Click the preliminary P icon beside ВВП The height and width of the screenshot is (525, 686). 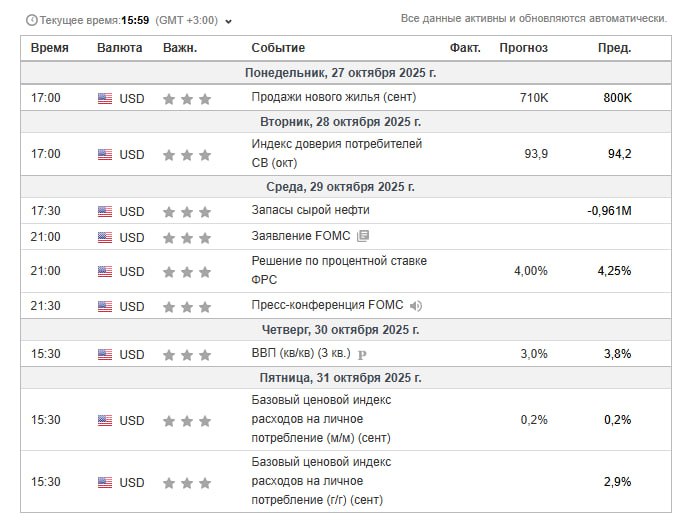362,355
